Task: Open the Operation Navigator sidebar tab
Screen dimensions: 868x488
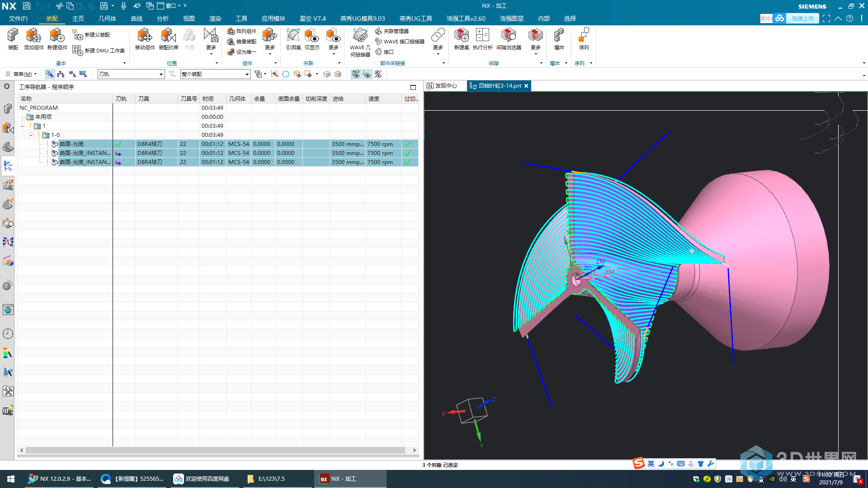Action: tap(8, 166)
